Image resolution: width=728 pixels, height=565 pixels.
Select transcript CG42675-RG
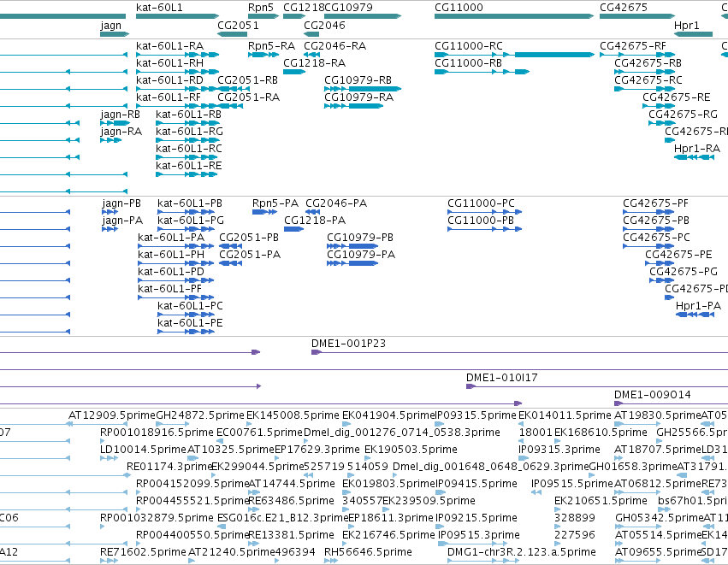click(683, 115)
